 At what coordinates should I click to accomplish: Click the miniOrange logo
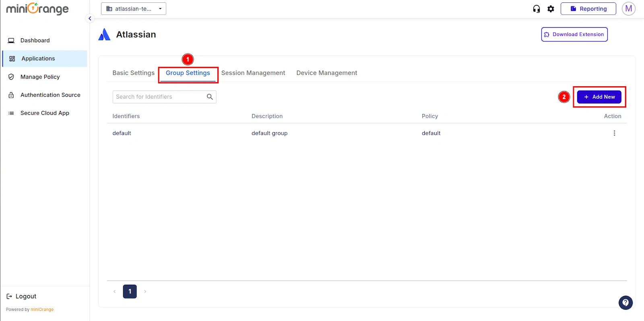(37, 9)
